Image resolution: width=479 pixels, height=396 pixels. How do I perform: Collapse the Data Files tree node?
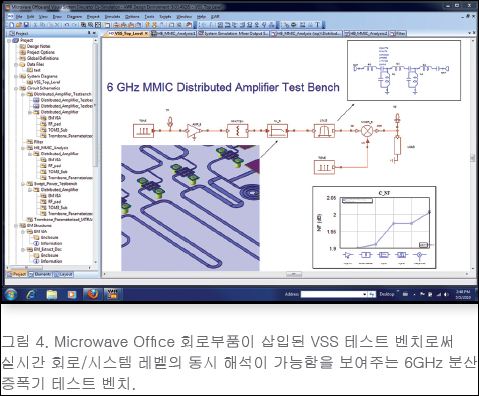click(16, 64)
